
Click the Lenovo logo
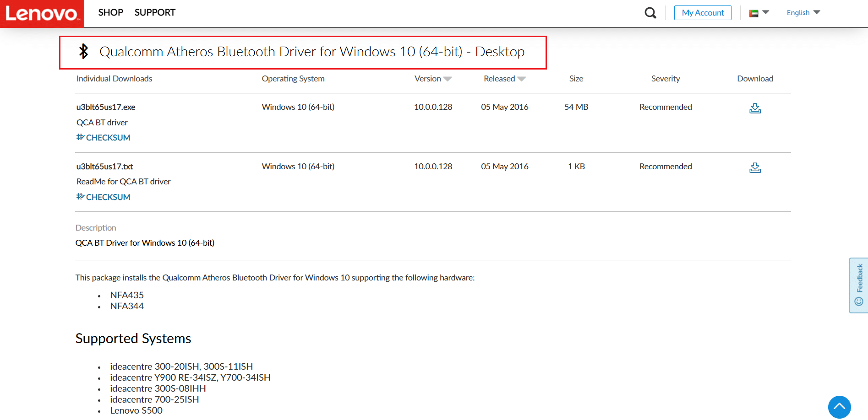click(x=42, y=14)
